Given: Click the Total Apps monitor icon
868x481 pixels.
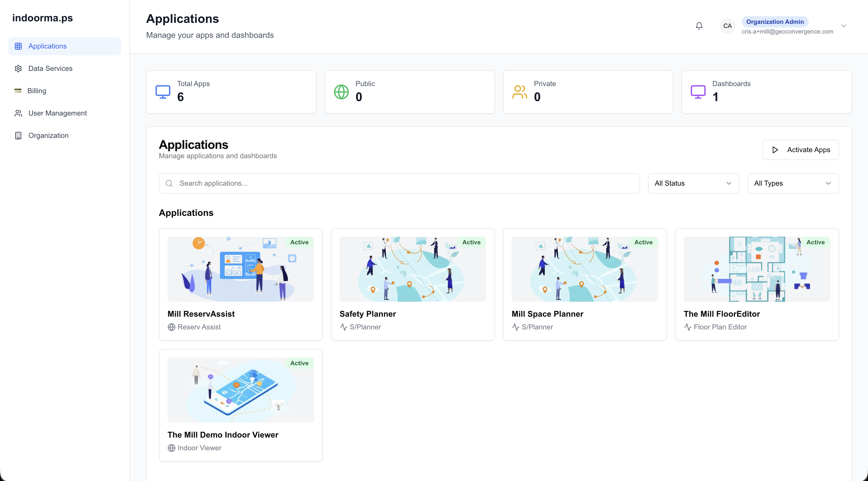Looking at the screenshot, I should pos(163,92).
